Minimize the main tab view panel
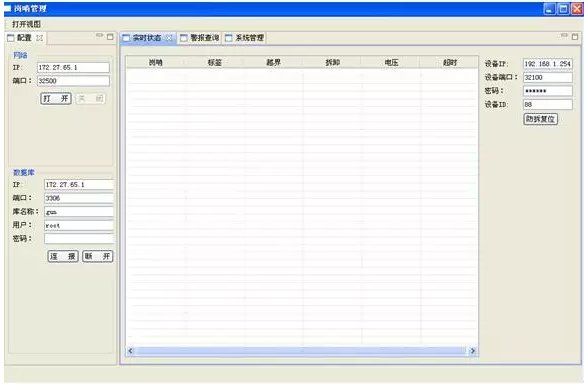 click(x=564, y=35)
